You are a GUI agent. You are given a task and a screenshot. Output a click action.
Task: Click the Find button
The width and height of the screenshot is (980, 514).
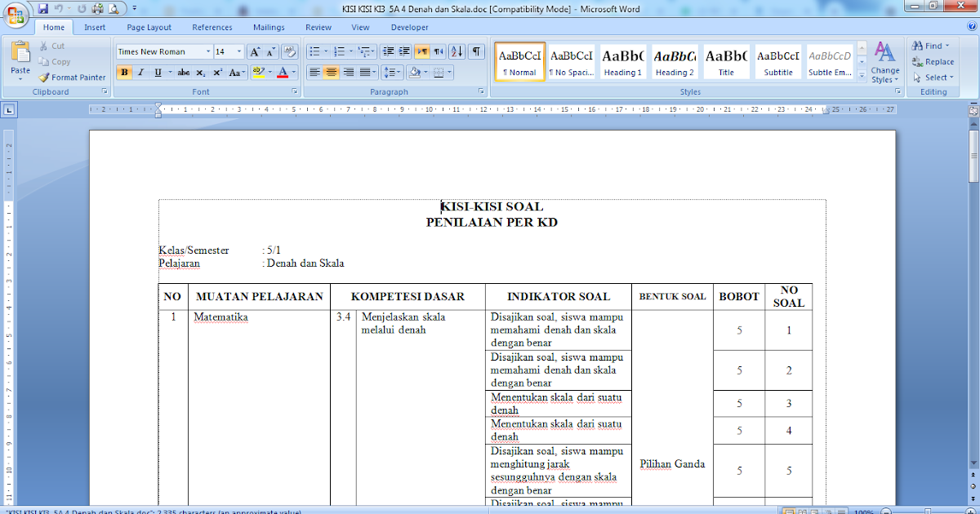point(931,46)
